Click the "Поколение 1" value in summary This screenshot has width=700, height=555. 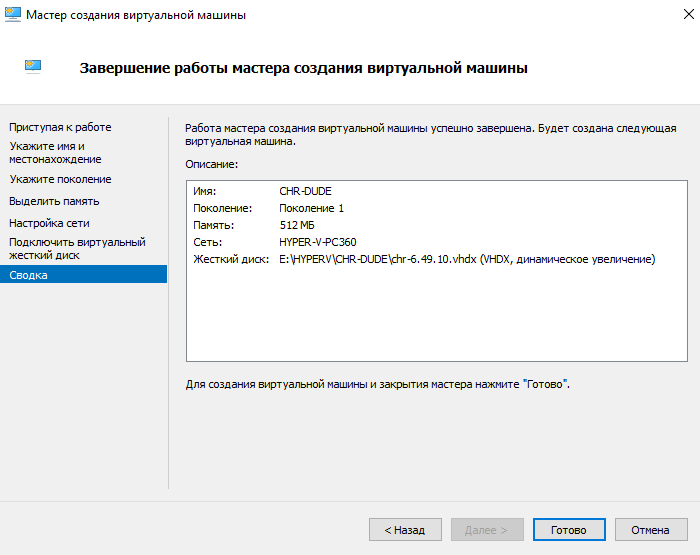click(x=311, y=208)
